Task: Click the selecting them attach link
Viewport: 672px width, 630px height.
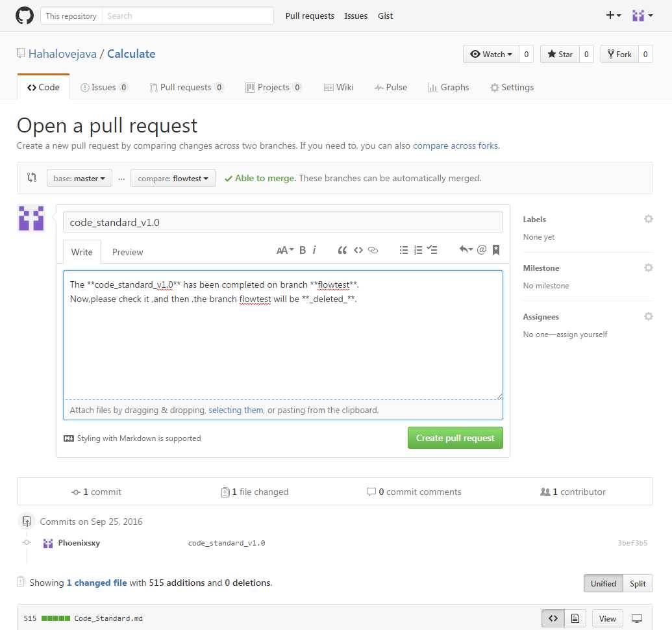Action: 236,410
